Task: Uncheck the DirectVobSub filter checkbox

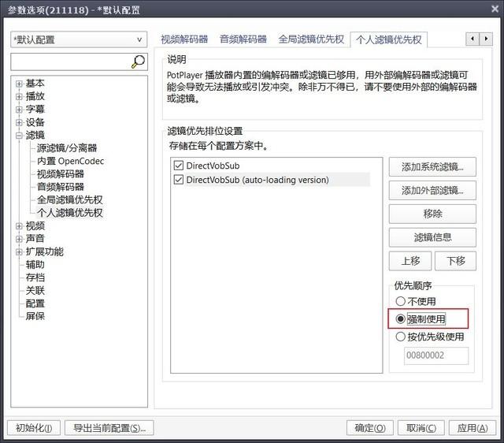Action: click(177, 166)
